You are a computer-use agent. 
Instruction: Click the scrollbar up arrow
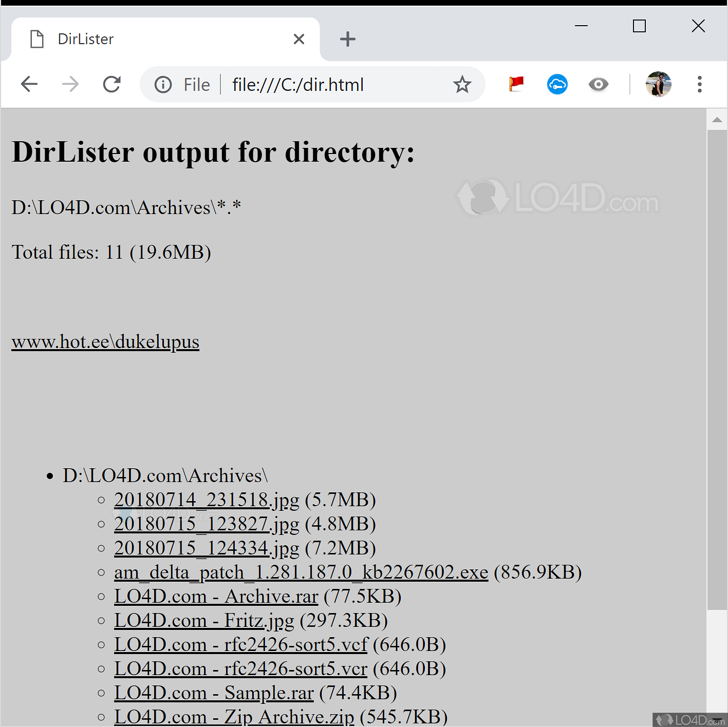(717, 119)
